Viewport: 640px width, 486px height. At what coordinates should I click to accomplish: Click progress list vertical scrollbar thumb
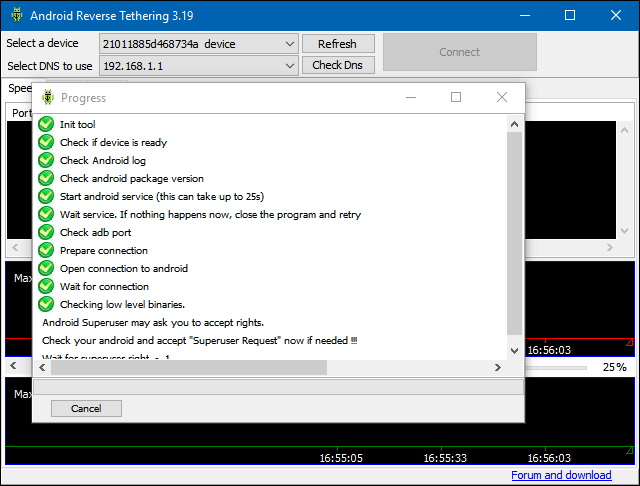tap(514, 233)
